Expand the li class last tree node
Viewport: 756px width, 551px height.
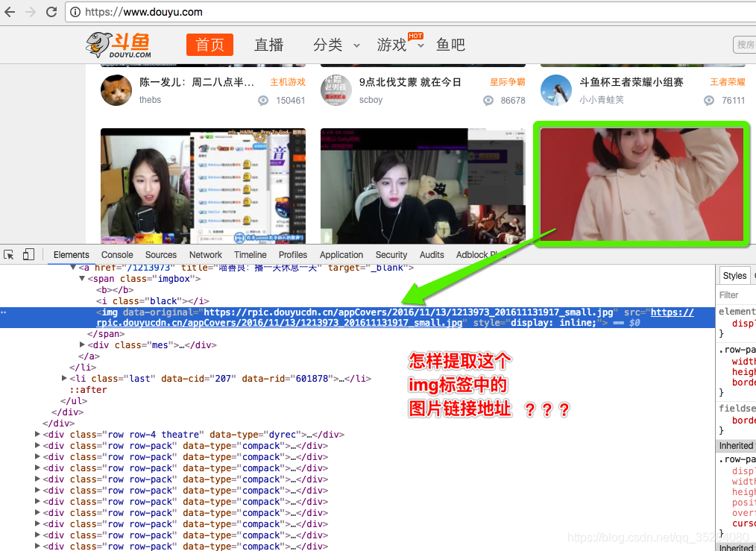coord(64,378)
